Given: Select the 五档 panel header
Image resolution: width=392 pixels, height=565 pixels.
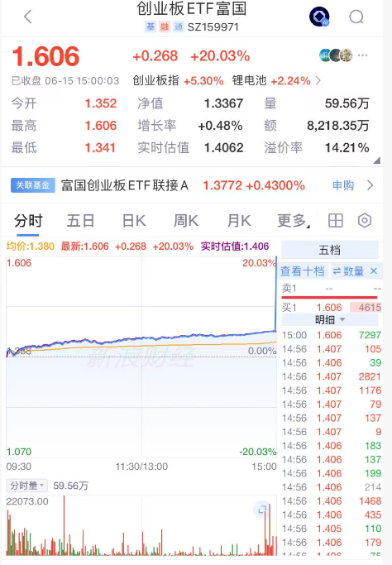Looking at the screenshot, I should 330,250.
